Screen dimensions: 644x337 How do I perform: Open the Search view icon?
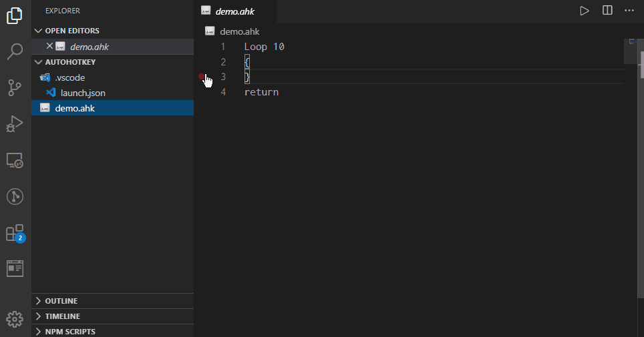15,51
